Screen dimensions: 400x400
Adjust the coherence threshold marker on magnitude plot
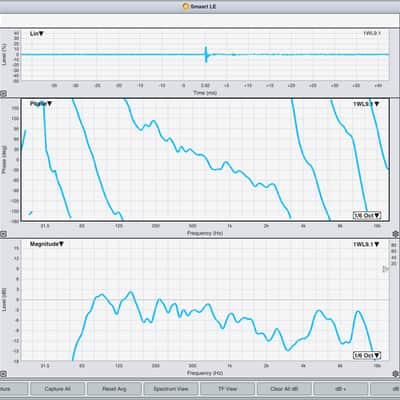tap(385, 269)
